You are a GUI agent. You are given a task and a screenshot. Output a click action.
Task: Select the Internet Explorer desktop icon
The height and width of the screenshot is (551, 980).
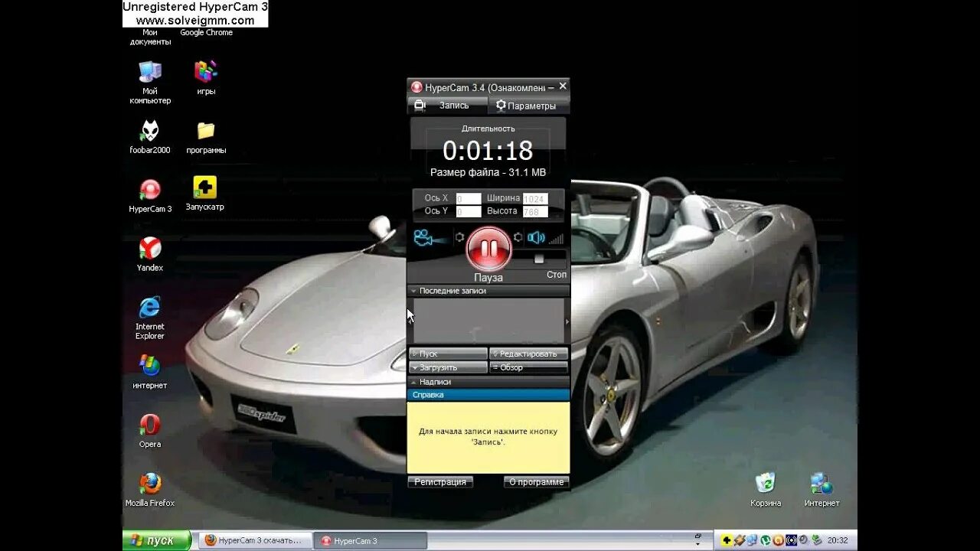point(150,318)
